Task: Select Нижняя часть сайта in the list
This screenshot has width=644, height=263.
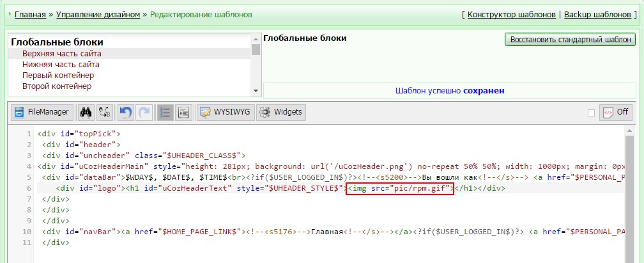Action: [129, 65]
